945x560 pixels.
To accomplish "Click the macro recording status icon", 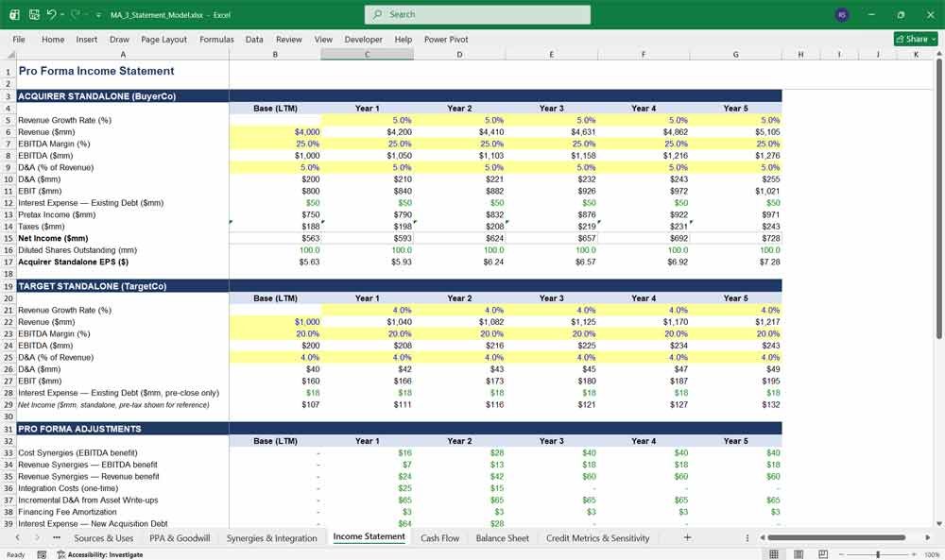I will click(42, 554).
